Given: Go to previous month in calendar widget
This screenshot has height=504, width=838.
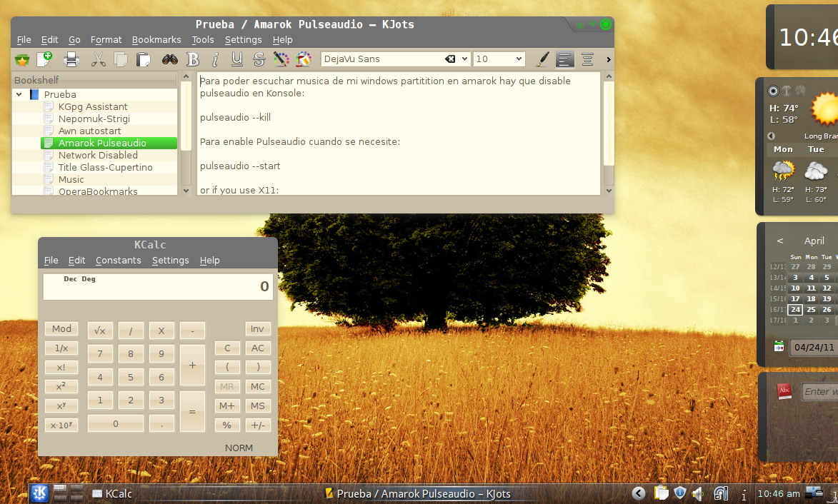Looking at the screenshot, I should pos(779,241).
